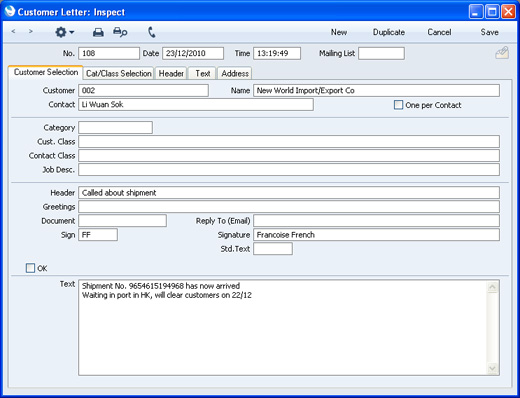This screenshot has width=520, height=398.
Task: Click the Reply To (Email) field
Action: click(376, 221)
